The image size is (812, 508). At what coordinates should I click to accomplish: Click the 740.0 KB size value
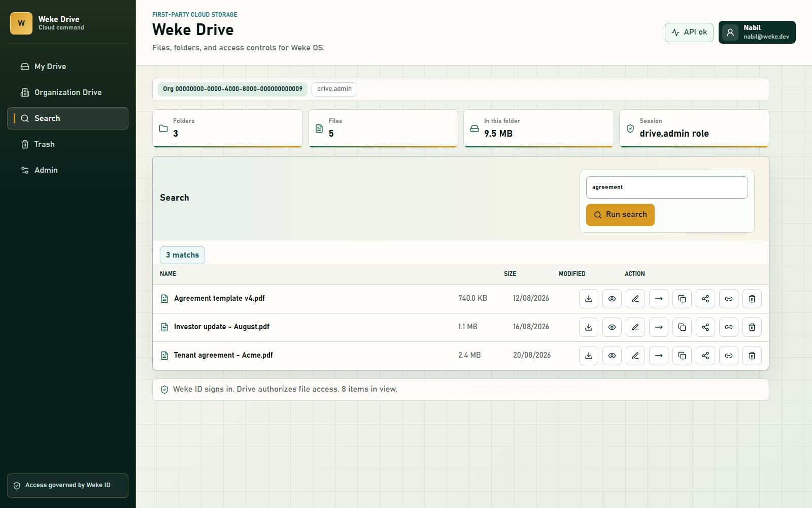(472, 299)
